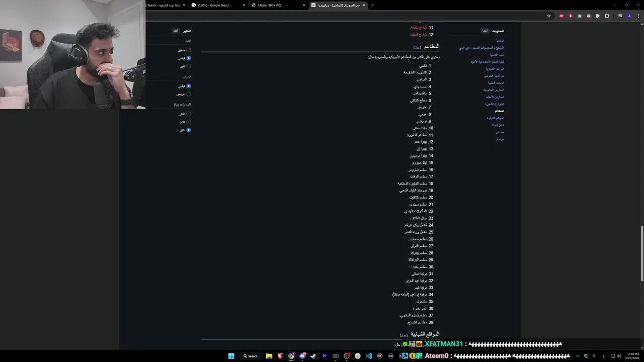Click list item بيتزا هت
644x362 pixels.
[421, 142]
